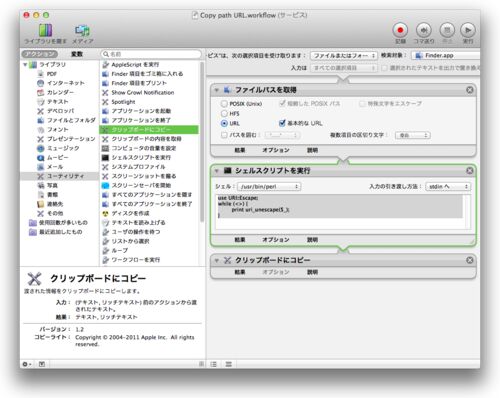500x398 pixels.
Task: Collapse the Run Shell Script (シェルスクリプトを実行) action
Action: tap(217, 171)
